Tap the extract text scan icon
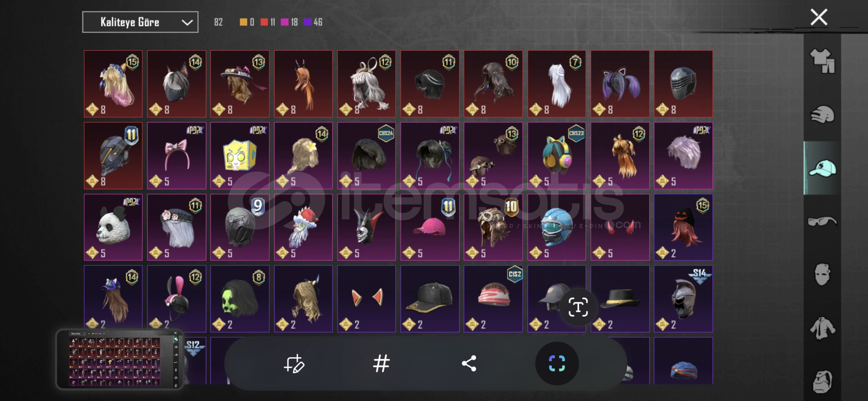Screen dimensions: 868x401 coord(578,307)
